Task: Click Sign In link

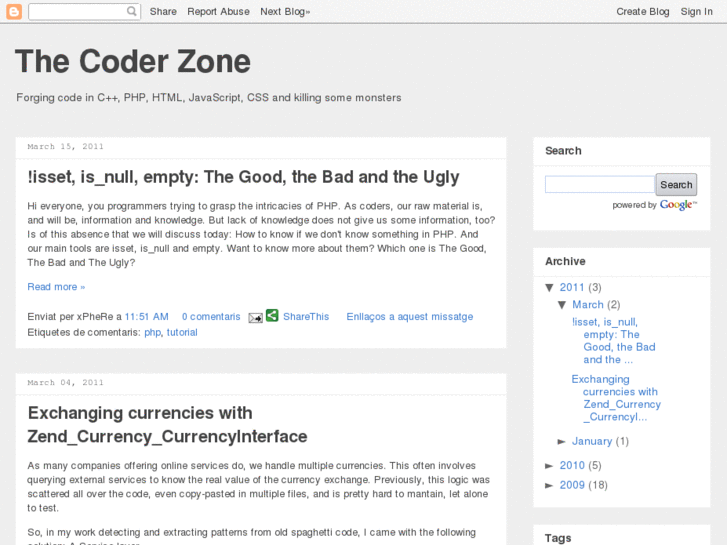Action: click(696, 12)
